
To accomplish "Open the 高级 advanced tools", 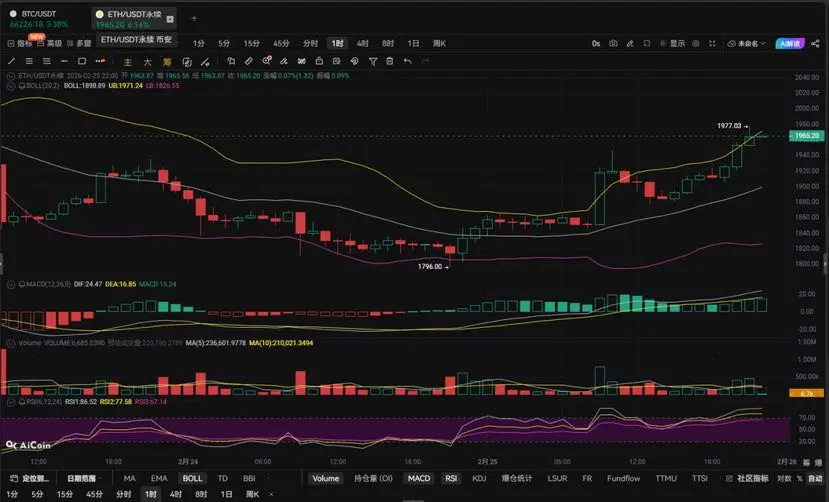I will click(50, 43).
